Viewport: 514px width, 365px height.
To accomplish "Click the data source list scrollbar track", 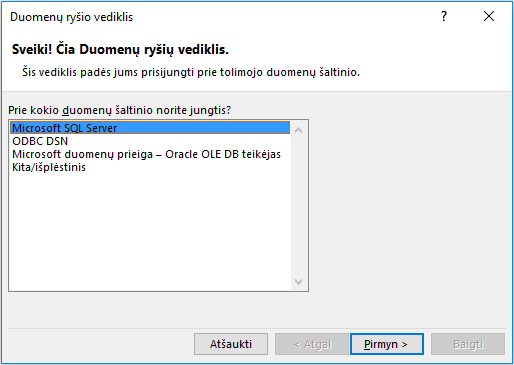I will (299, 206).
